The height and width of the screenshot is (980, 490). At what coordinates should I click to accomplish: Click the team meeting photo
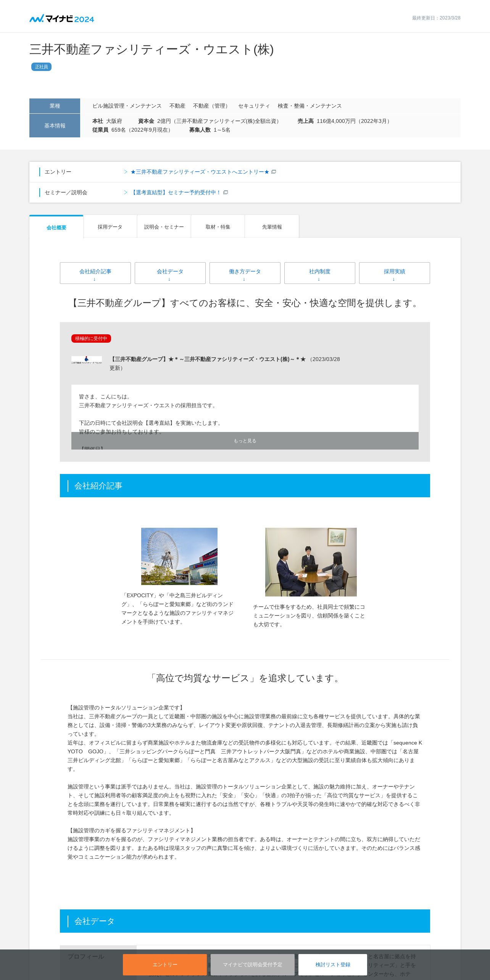tap(311, 562)
